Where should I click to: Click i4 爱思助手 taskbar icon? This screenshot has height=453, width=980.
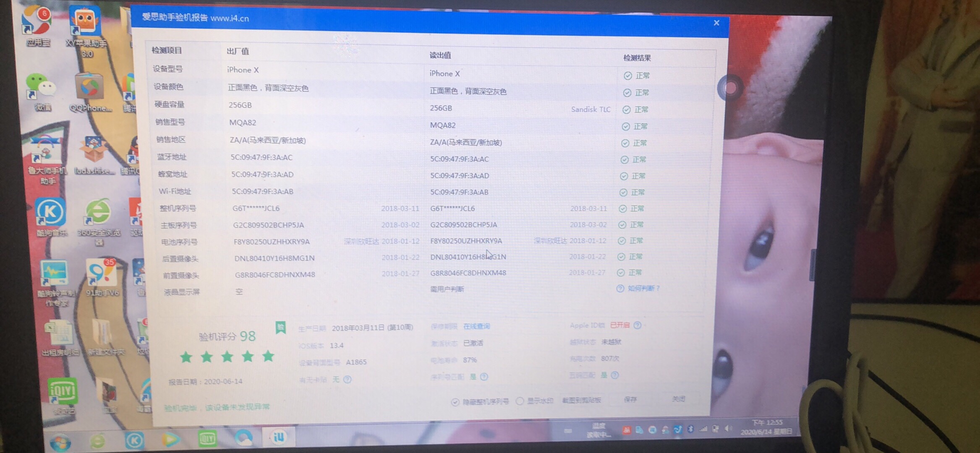[278, 437]
